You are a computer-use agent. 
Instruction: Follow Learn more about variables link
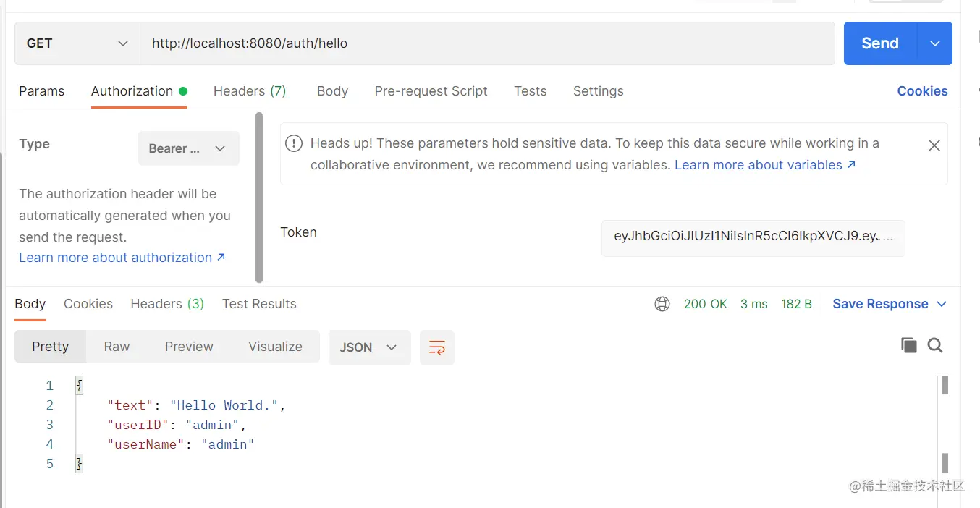pos(765,165)
